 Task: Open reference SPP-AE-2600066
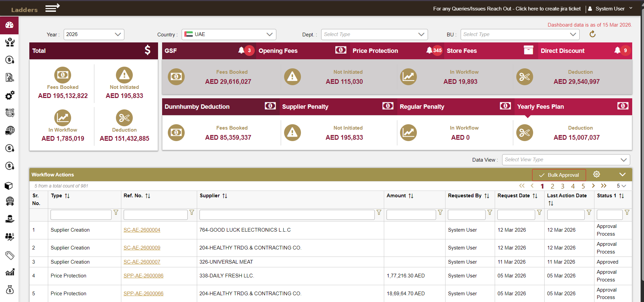(x=144, y=294)
